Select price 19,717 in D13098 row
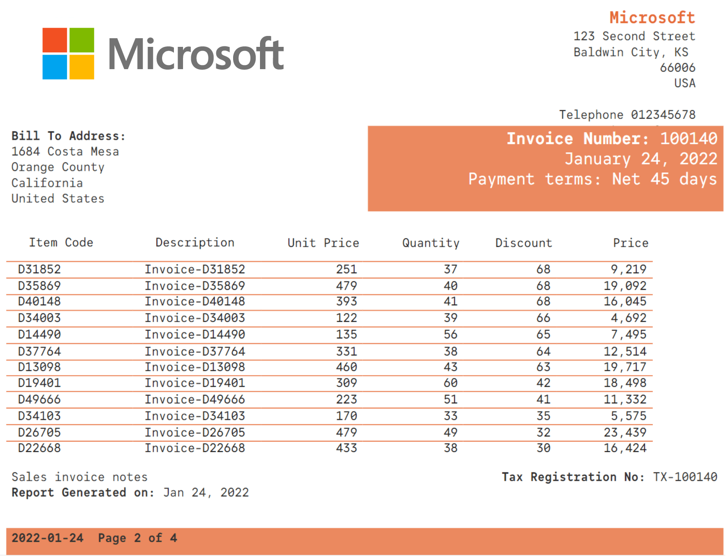This screenshot has width=728, height=560. point(625,367)
